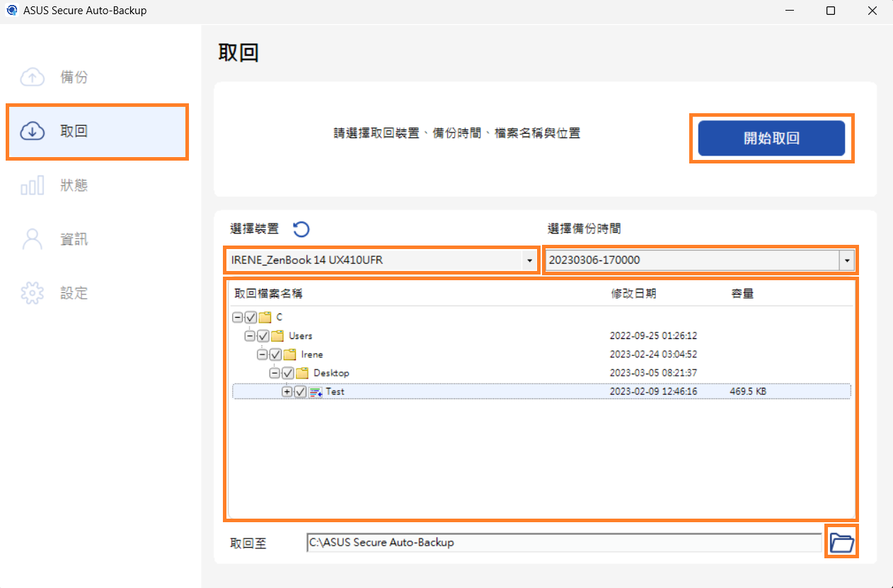Click the ASUS Secure Auto-Backup app icon

tap(11, 11)
